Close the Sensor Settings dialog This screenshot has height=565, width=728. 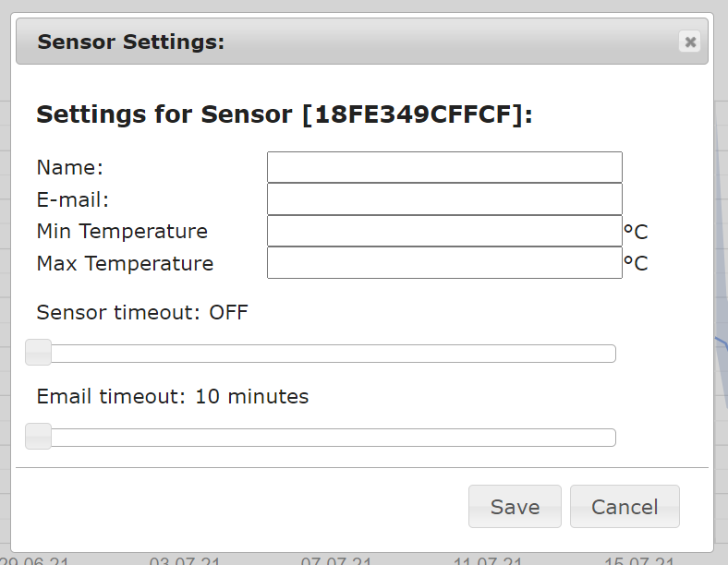690,42
